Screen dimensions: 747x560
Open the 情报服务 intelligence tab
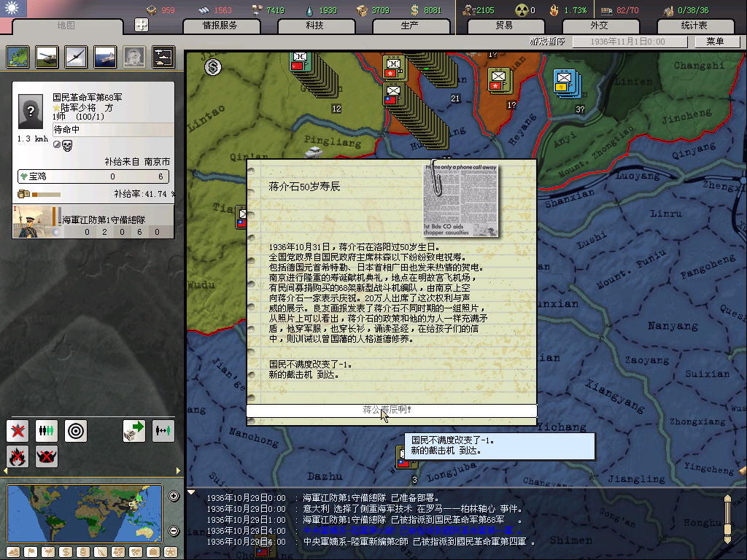(220, 26)
